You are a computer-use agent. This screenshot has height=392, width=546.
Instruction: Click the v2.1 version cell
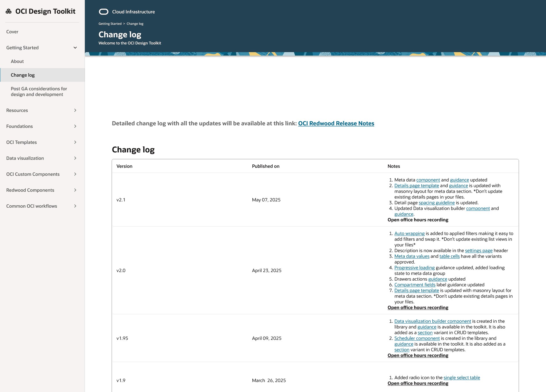[x=121, y=200]
